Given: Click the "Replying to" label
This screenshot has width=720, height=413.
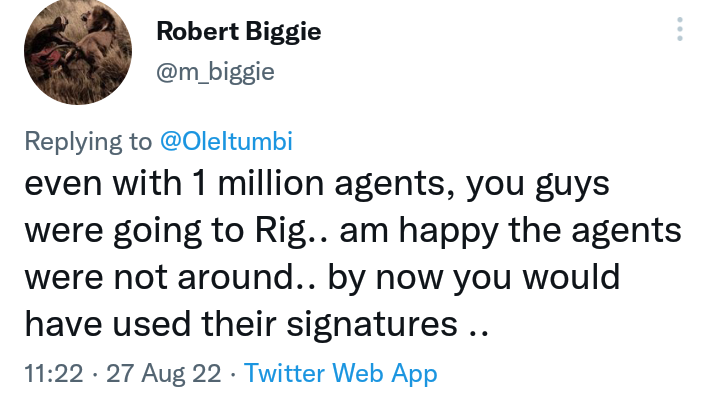Looking at the screenshot, I should [x=86, y=142].
